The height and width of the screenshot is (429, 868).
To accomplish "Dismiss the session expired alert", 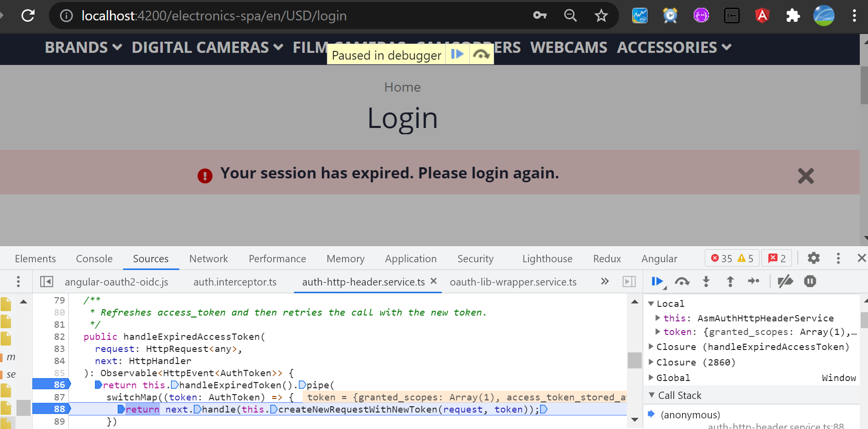I will point(806,175).
